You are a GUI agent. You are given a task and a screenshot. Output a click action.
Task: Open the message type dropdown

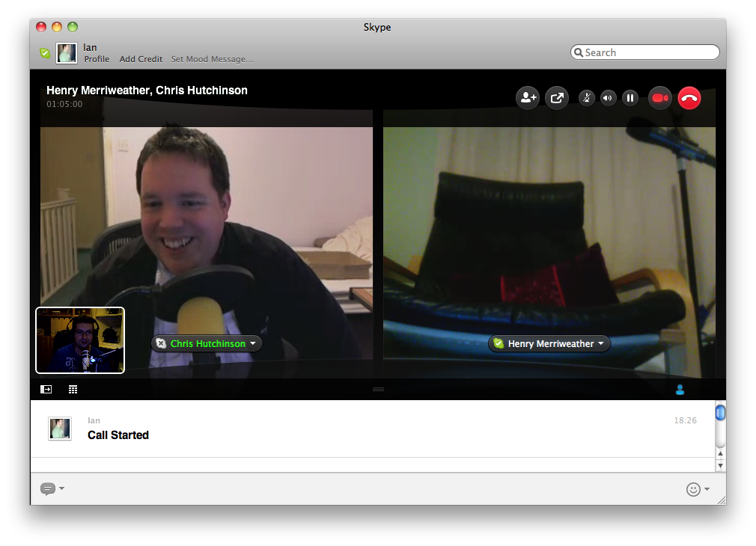click(x=52, y=488)
